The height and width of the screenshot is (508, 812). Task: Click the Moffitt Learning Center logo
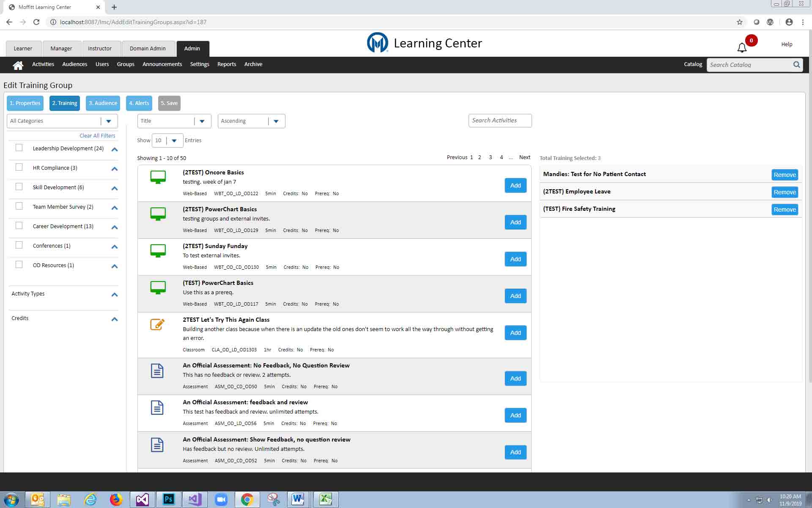coord(377,43)
